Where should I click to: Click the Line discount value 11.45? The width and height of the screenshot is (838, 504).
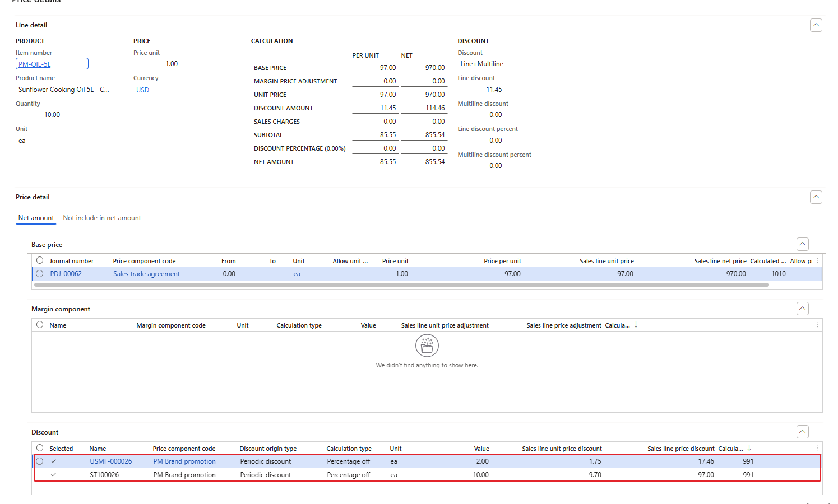481,90
